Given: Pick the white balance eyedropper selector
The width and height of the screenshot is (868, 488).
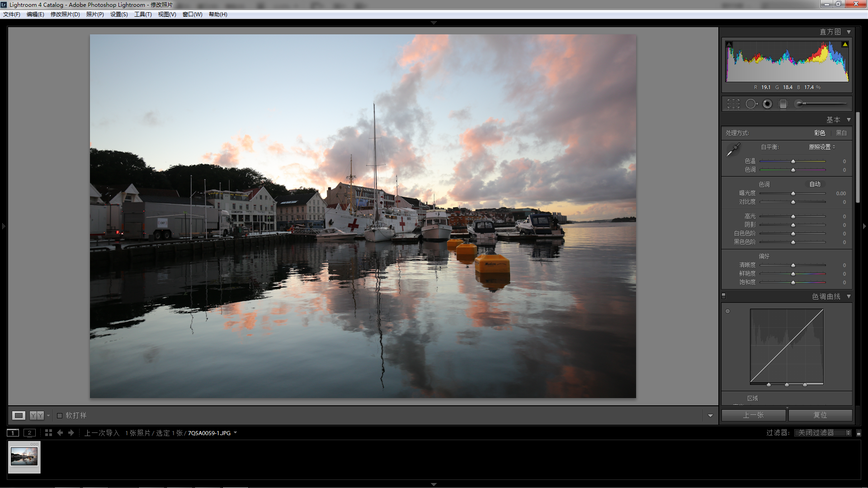Looking at the screenshot, I should tap(733, 150).
